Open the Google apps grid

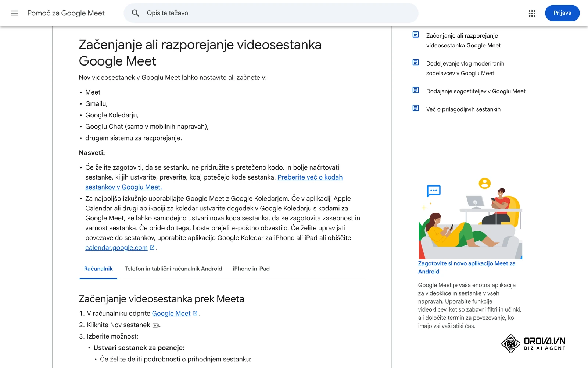[x=532, y=13]
